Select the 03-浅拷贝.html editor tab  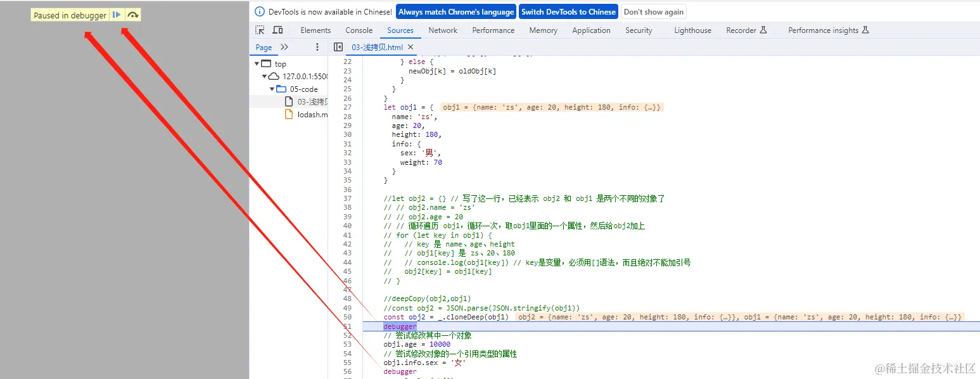(377, 48)
